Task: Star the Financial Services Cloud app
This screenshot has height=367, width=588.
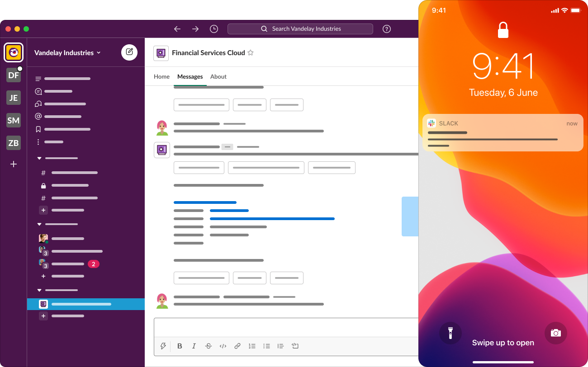Action: point(251,53)
